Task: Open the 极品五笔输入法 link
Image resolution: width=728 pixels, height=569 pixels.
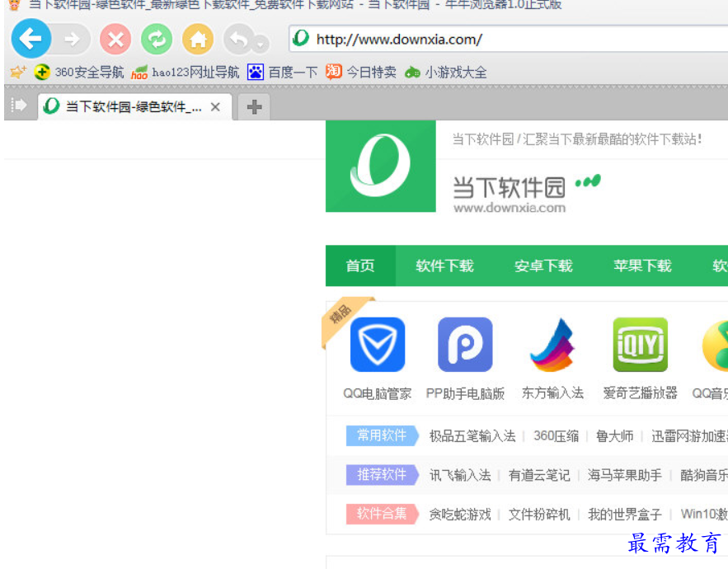Action: [x=472, y=436]
